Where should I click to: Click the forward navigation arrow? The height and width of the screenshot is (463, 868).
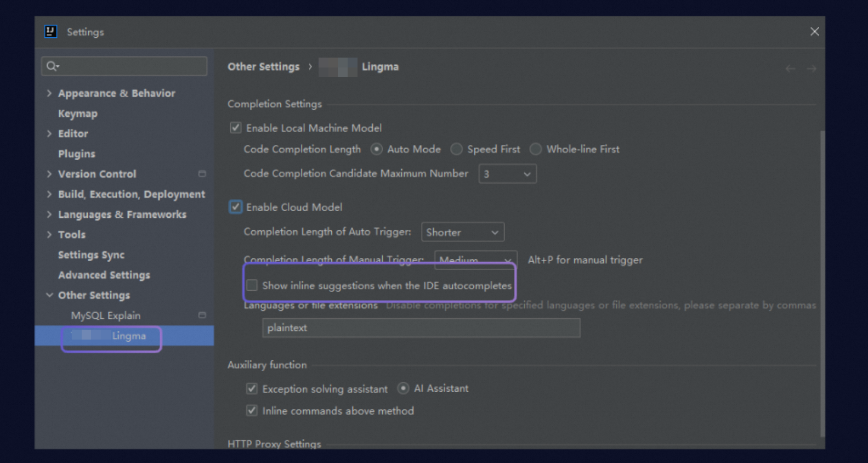[812, 69]
